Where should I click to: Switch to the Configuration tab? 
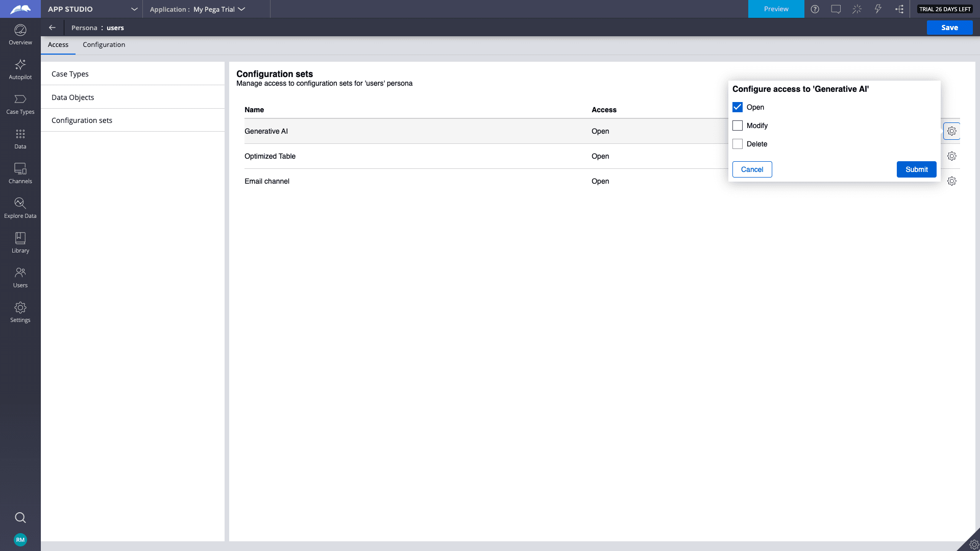pos(104,45)
